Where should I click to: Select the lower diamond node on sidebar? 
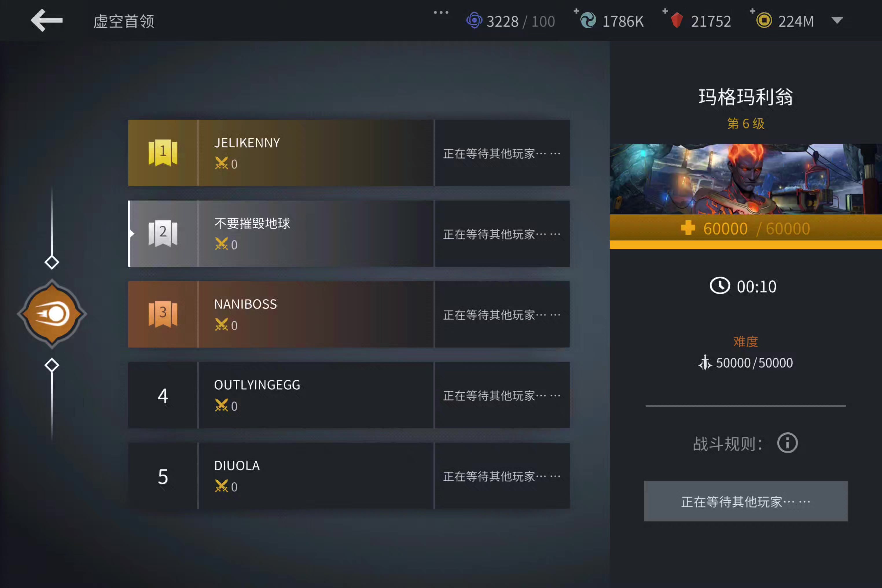point(52,365)
